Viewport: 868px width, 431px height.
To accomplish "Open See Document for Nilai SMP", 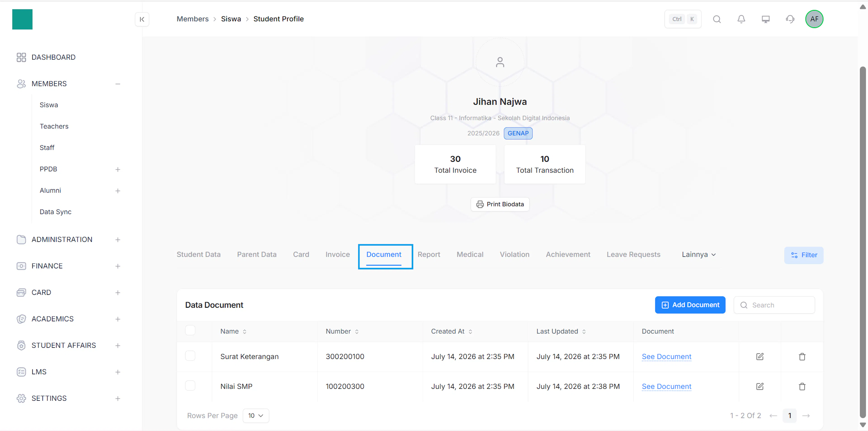I will point(666,386).
